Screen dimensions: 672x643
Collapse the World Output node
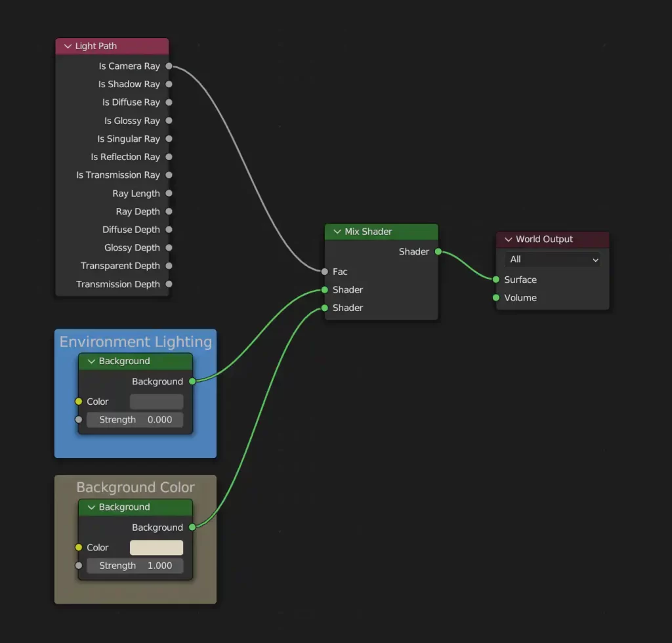508,239
